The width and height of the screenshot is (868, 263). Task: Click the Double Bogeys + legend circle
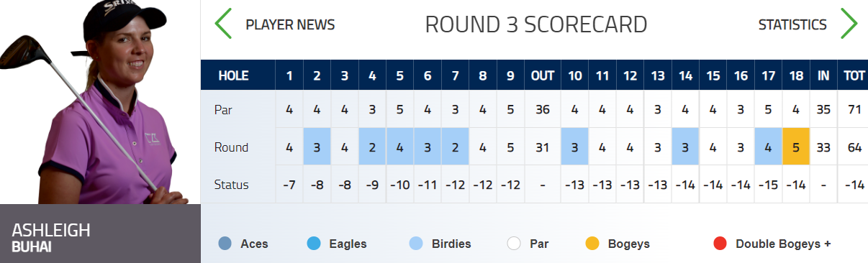(719, 244)
